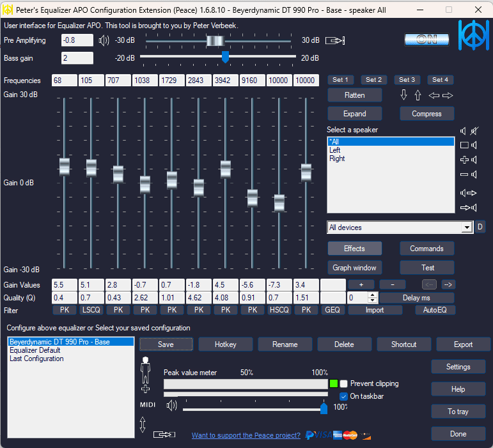Select Right in the speaker list
Screen dimensions: 493x448
pos(391,158)
